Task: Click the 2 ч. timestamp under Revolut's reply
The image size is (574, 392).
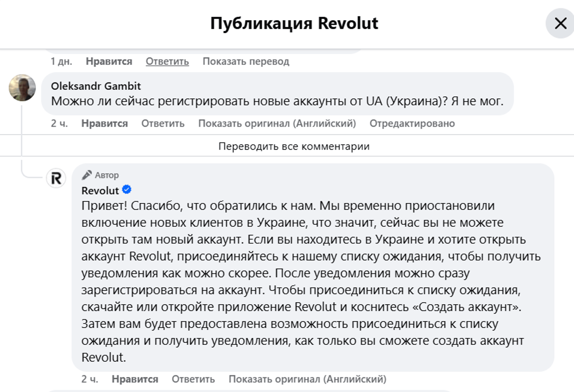Action: click(x=89, y=379)
